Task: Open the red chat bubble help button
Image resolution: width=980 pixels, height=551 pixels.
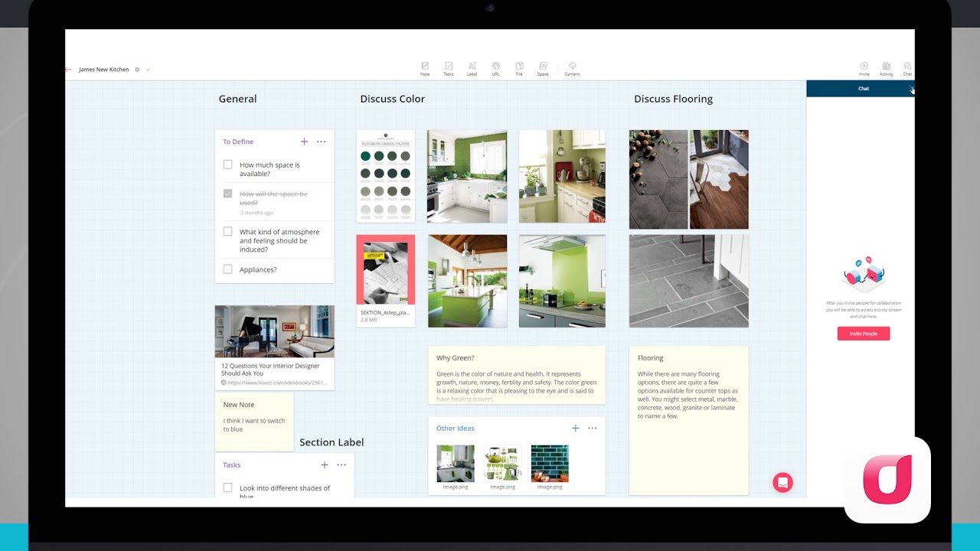Action: pos(782,482)
